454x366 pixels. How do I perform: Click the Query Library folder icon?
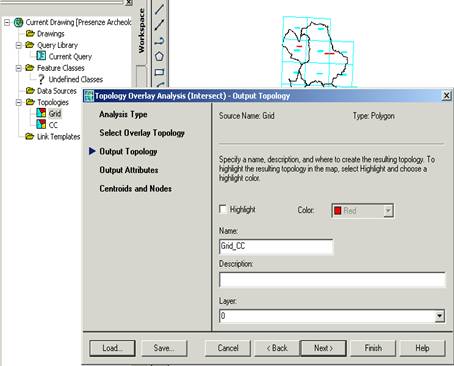pos(30,45)
